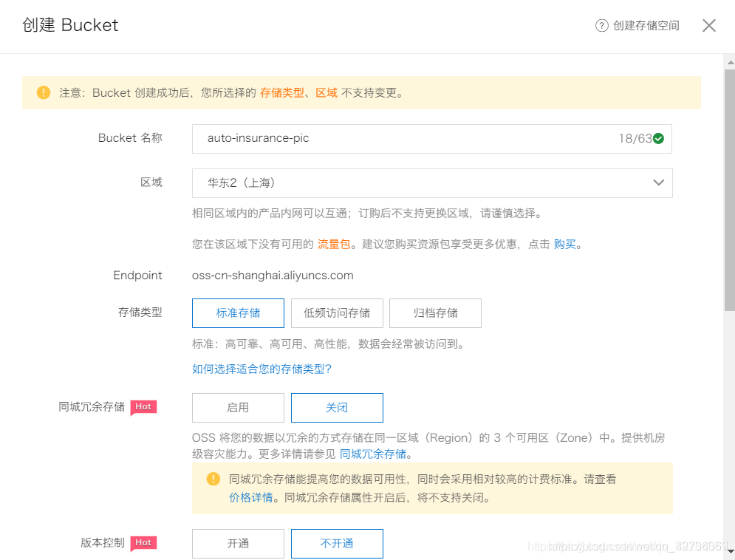Choose 关闭 for 同城冗余存储

click(337, 408)
